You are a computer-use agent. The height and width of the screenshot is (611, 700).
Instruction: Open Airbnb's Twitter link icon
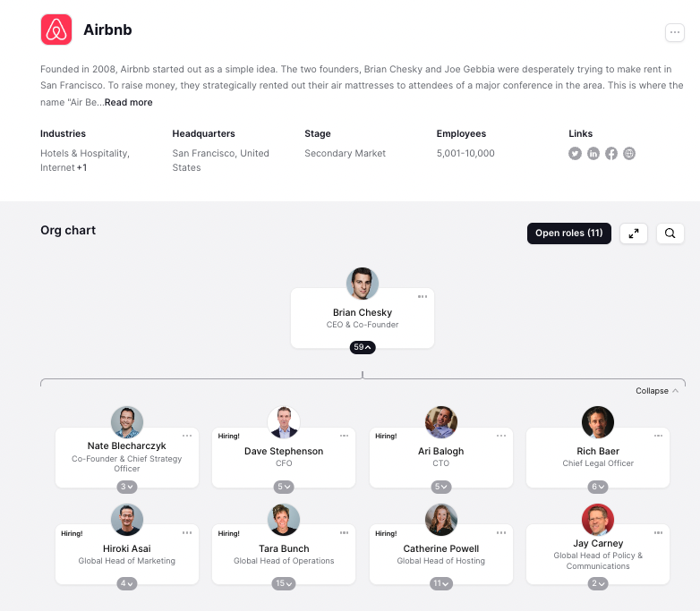(x=576, y=154)
